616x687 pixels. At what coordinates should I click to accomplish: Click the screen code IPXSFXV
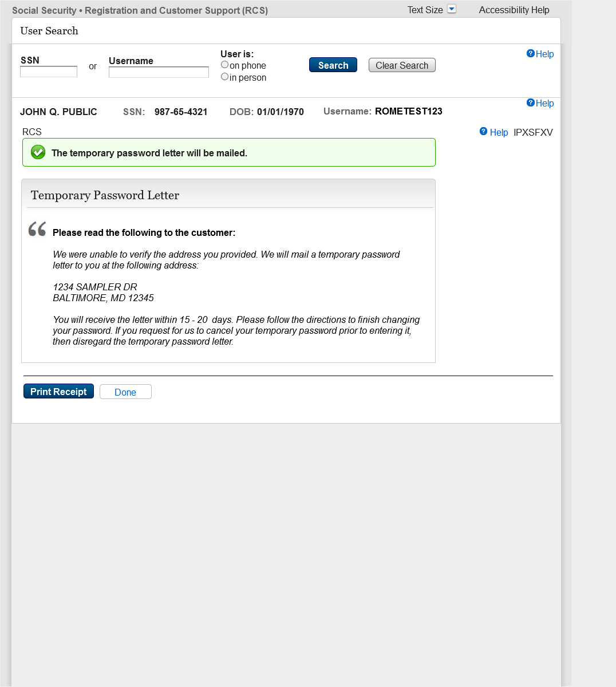[x=533, y=132]
